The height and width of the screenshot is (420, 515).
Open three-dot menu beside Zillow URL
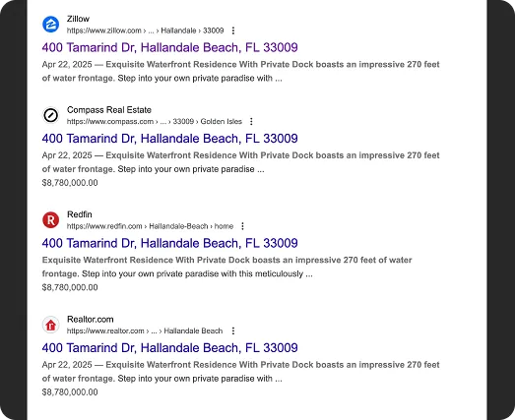(233, 30)
